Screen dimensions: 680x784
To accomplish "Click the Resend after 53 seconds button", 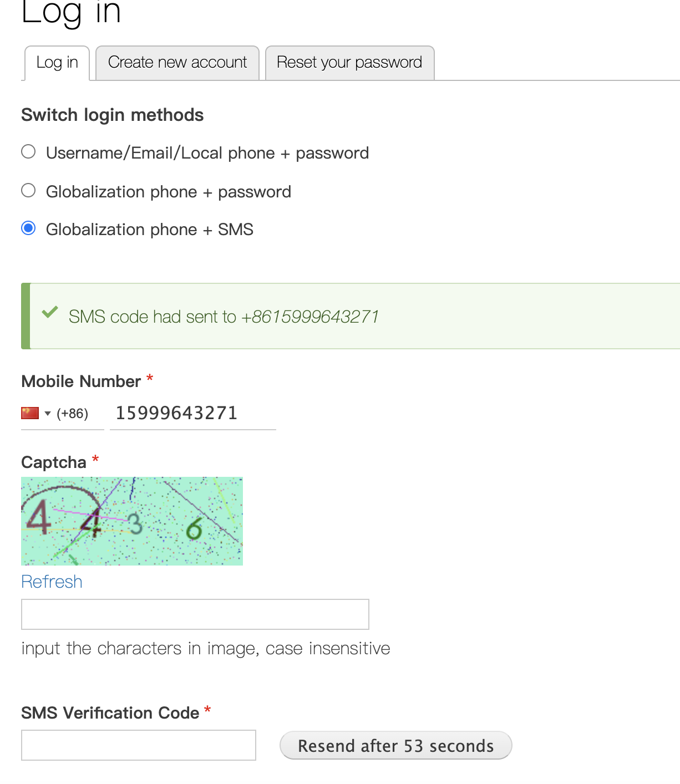I will (x=395, y=745).
